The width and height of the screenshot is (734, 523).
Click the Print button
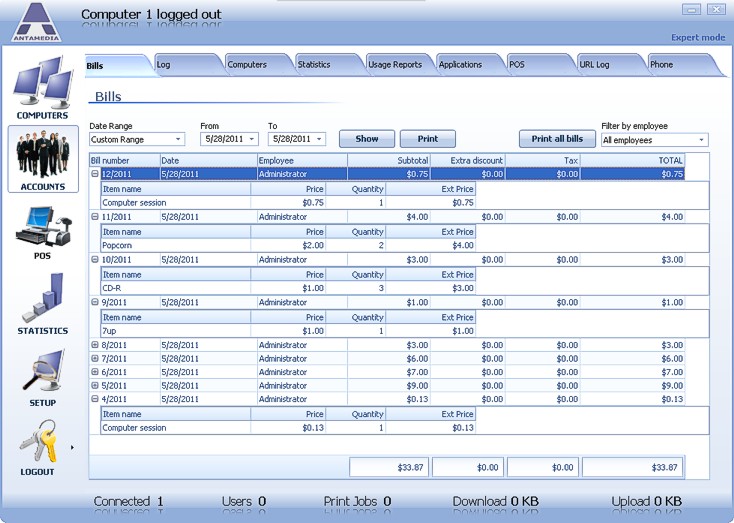[x=428, y=139]
